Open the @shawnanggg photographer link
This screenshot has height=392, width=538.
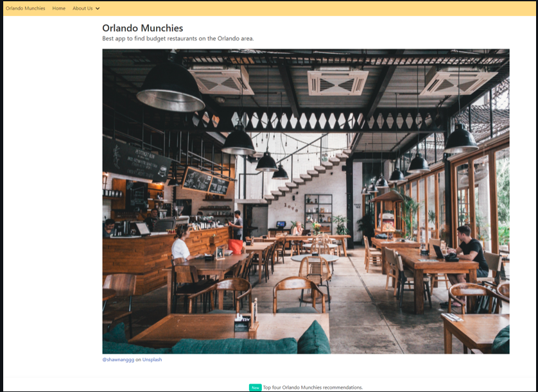(x=118, y=359)
